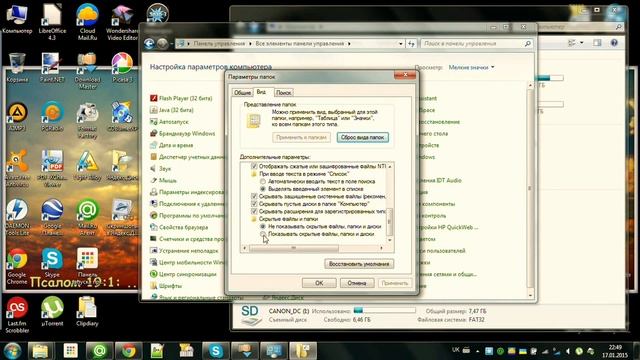This screenshot has height=360, width=640.
Task: Open the Last.fm Scrobbler desktop icon
Action: coord(17,315)
